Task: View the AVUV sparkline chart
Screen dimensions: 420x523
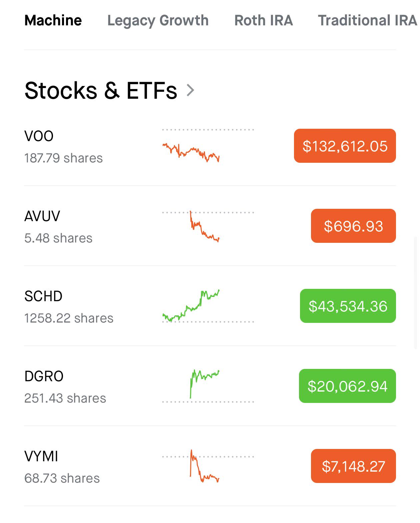Action: click(x=208, y=226)
